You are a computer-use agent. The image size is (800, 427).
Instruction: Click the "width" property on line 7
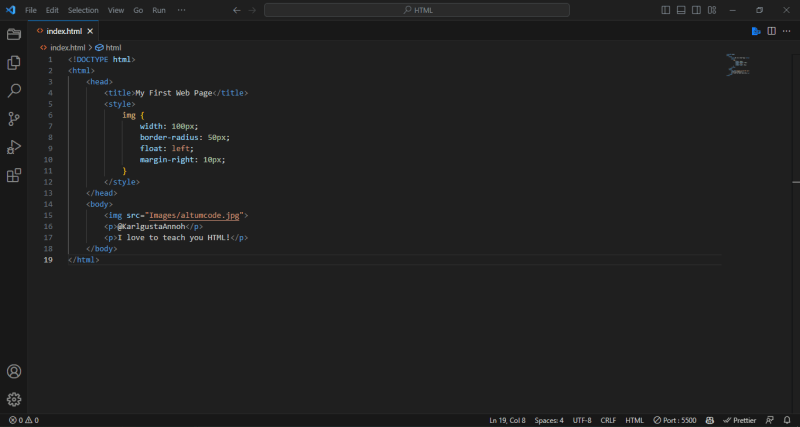[151, 126]
